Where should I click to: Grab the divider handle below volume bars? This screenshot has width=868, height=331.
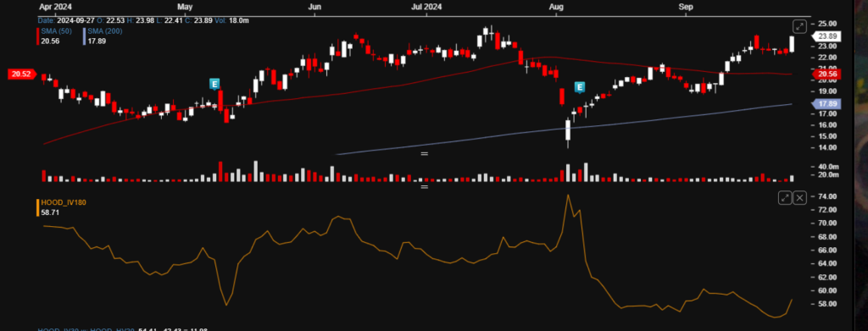coord(425,187)
